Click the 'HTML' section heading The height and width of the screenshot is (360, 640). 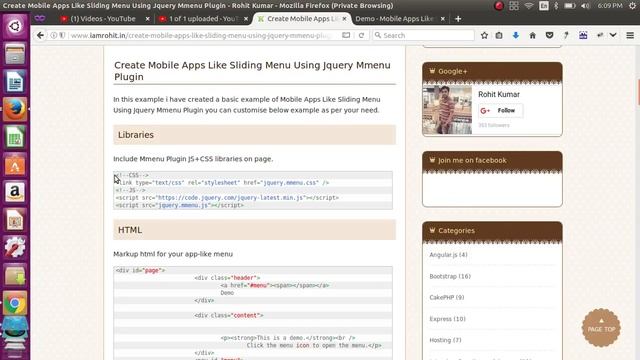coord(130,230)
